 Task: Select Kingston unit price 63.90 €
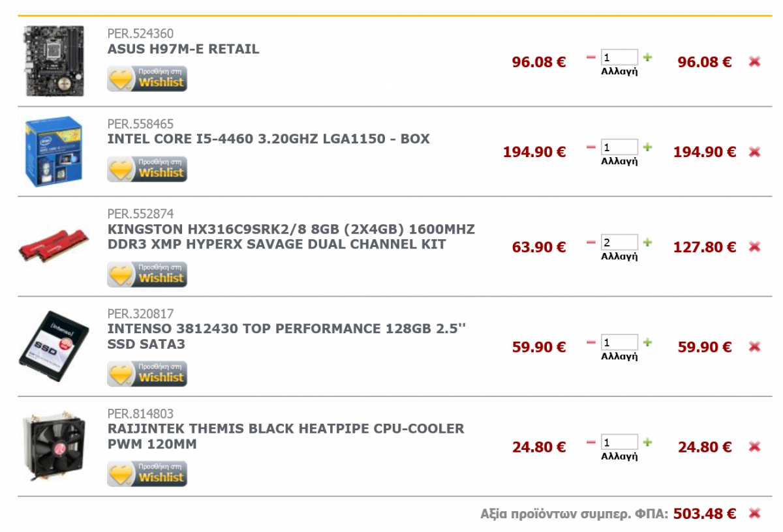(539, 247)
